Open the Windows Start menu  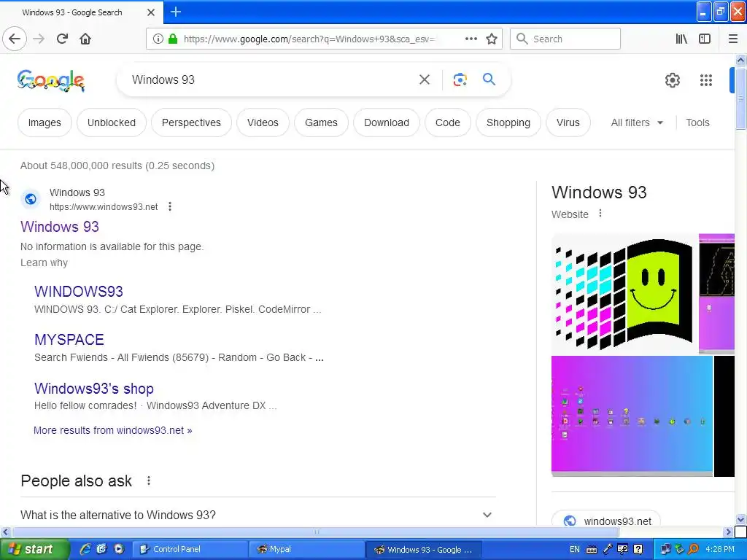click(35, 549)
